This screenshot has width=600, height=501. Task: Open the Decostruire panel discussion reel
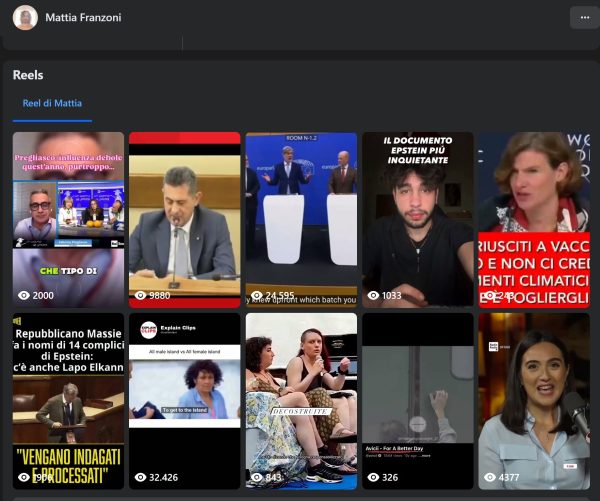point(301,401)
